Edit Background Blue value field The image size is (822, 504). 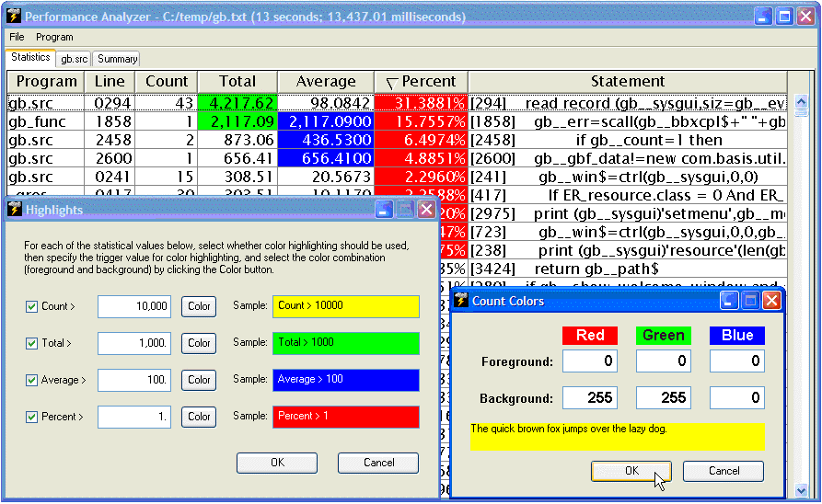(x=737, y=397)
